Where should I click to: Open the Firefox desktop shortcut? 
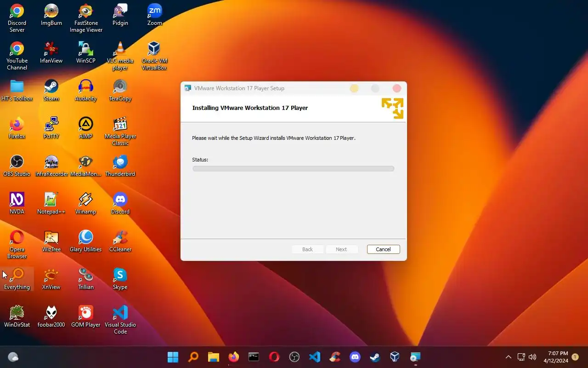tap(17, 128)
